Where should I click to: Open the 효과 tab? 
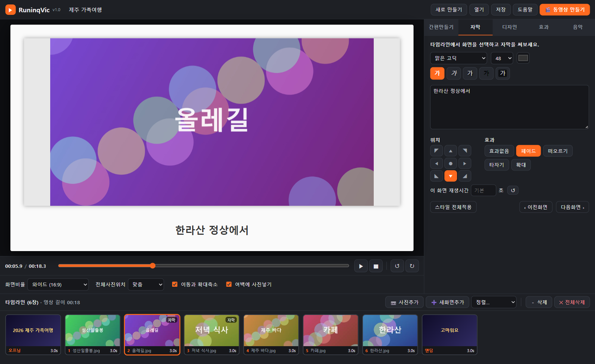point(544,27)
